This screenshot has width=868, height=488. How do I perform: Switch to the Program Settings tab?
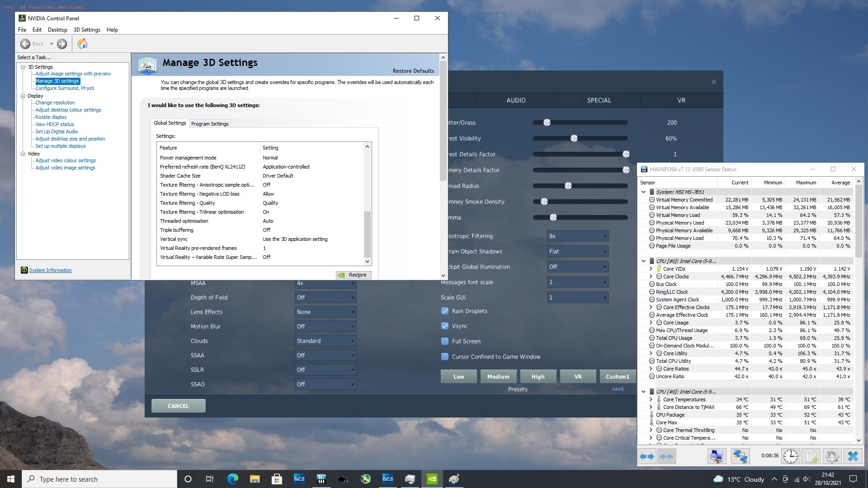pyautogui.click(x=210, y=124)
